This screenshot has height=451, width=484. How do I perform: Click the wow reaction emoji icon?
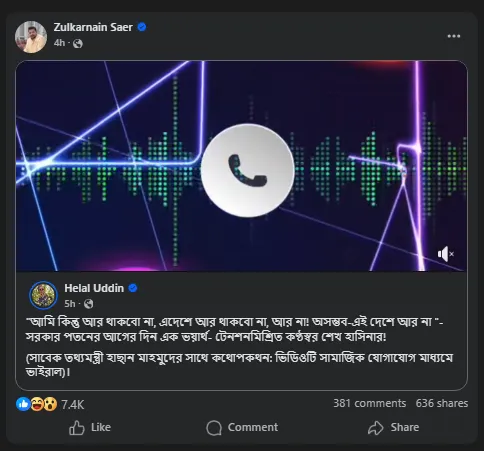tap(50, 404)
